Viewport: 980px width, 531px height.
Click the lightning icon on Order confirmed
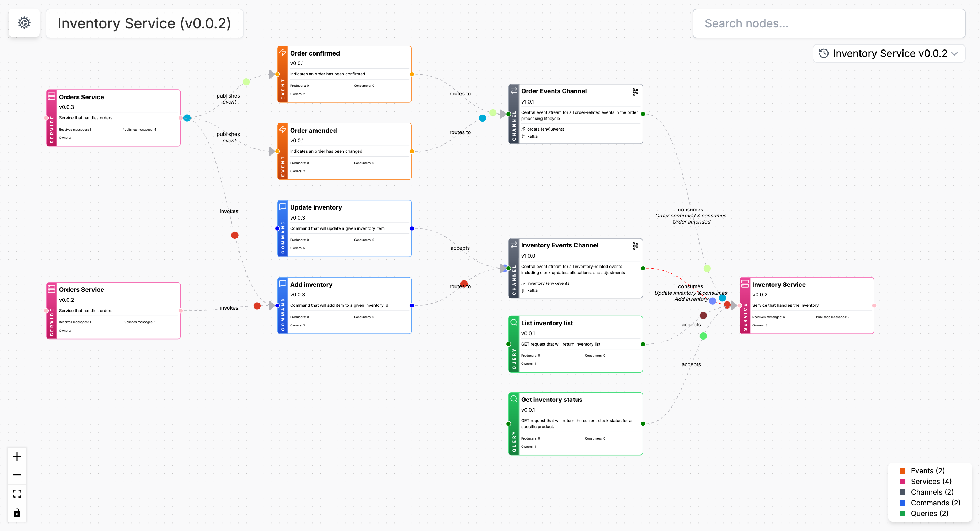(x=283, y=53)
